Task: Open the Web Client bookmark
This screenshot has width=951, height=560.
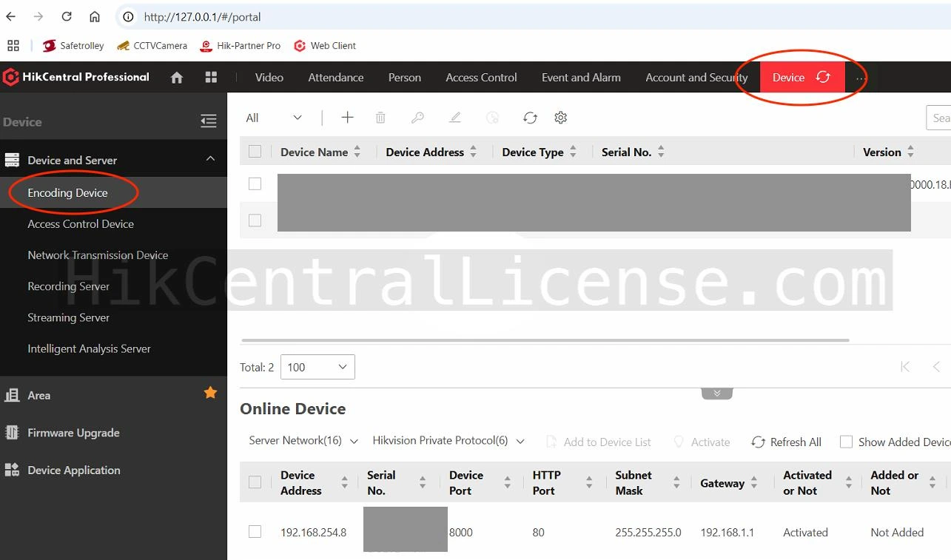Action: [325, 45]
